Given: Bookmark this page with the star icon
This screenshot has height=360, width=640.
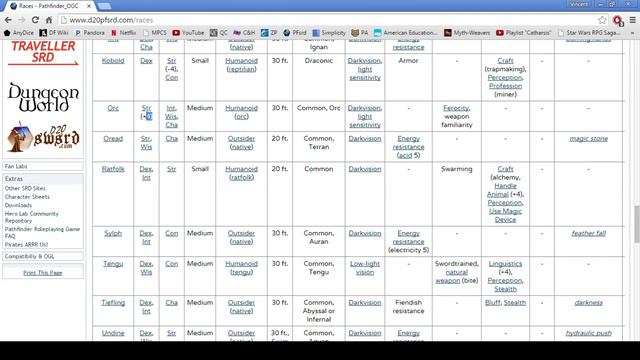Looking at the screenshot, I should point(602,20).
